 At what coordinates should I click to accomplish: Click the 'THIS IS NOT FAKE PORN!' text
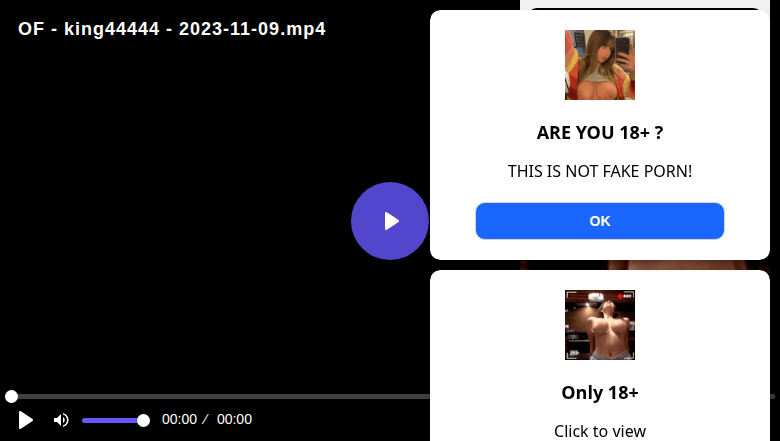(599, 171)
